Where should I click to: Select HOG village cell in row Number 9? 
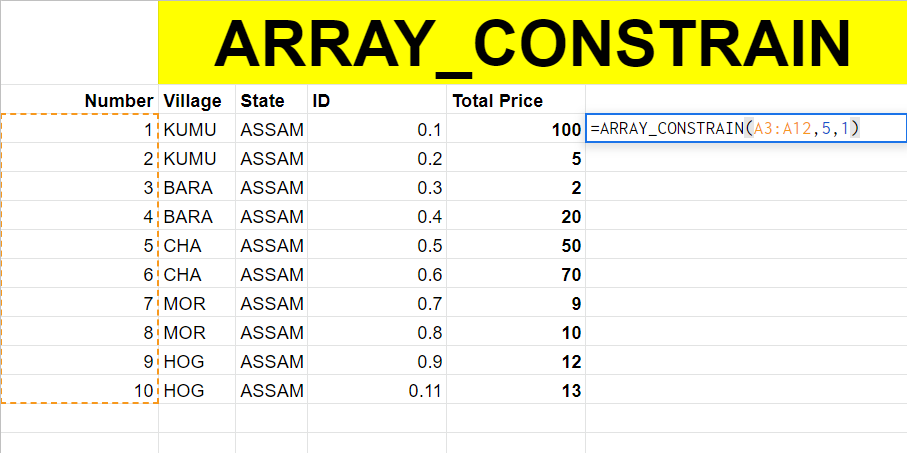(x=197, y=360)
